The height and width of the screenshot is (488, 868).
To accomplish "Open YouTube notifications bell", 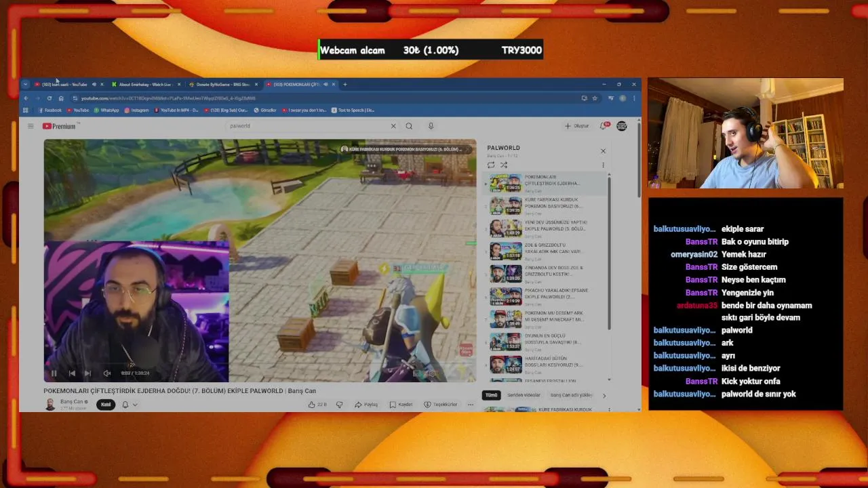I will [x=604, y=126].
